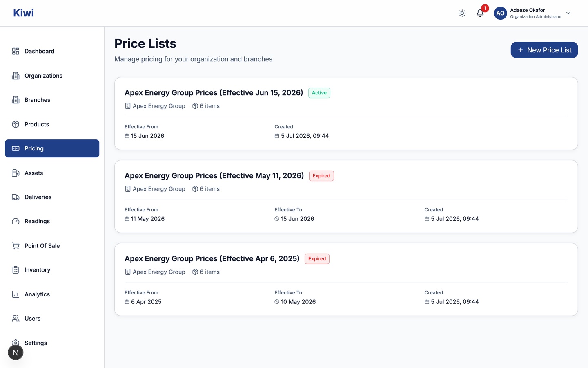Click clock icon beside 10 May 2026
The width and height of the screenshot is (588, 368).
(277, 302)
